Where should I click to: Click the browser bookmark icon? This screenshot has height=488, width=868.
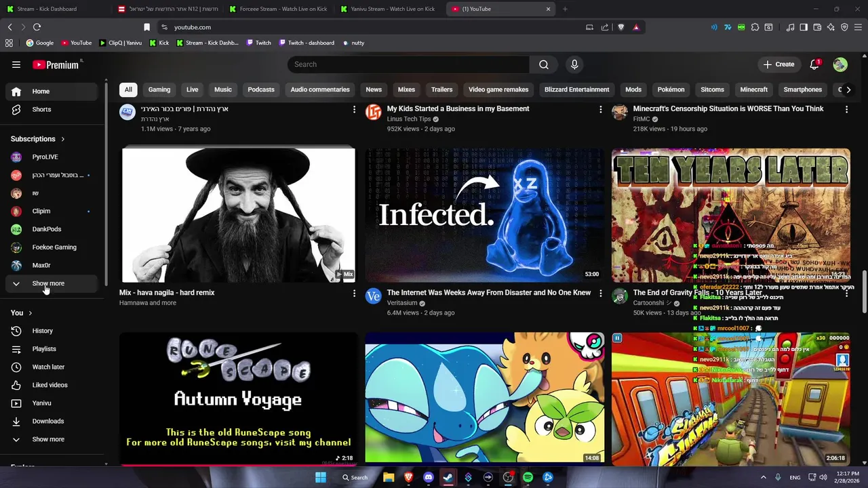(146, 27)
